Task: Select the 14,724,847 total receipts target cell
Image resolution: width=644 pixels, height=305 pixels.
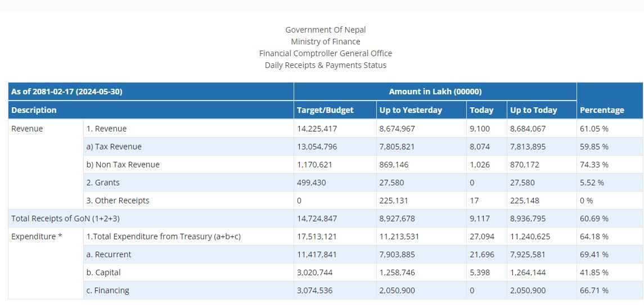Action: pos(317,218)
